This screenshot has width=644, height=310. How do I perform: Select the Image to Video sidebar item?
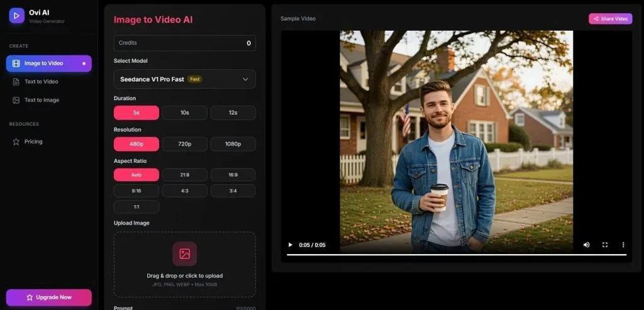coord(49,64)
